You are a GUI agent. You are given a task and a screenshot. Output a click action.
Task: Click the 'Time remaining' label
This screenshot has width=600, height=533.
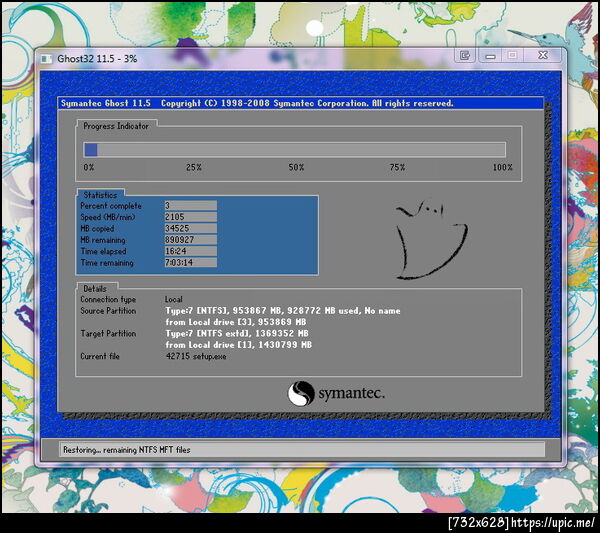click(x=107, y=263)
